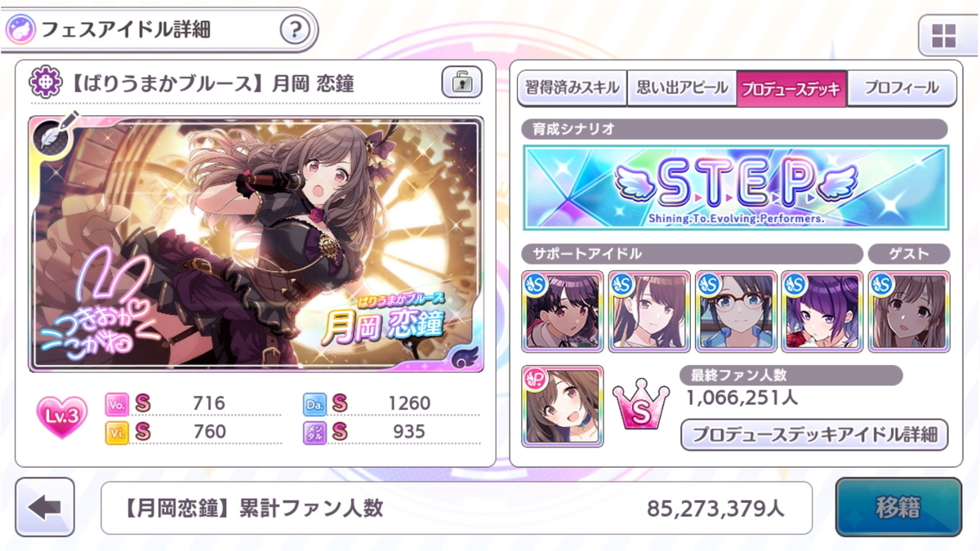Select the first support idol thumbnail
The image size is (980, 551).
pos(563,312)
